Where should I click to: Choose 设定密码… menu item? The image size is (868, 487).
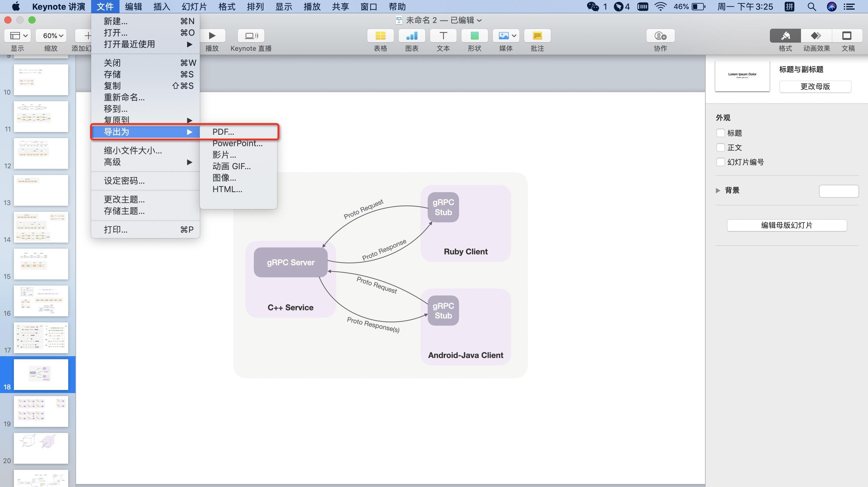(145, 181)
